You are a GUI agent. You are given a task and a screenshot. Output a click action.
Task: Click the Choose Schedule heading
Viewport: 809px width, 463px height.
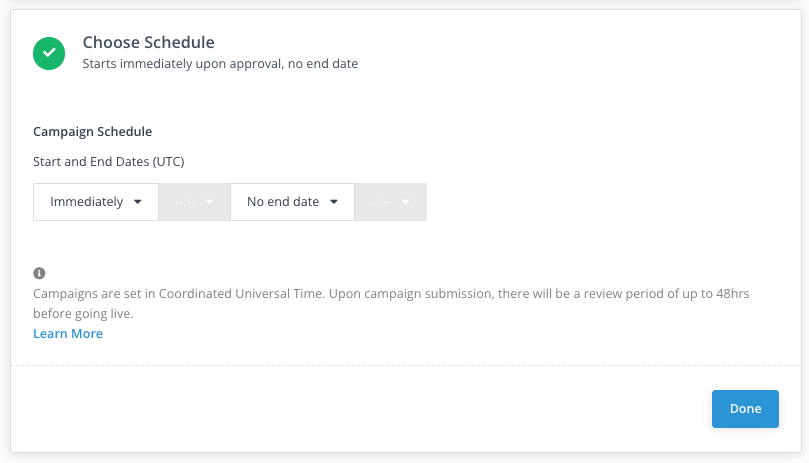pos(148,42)
